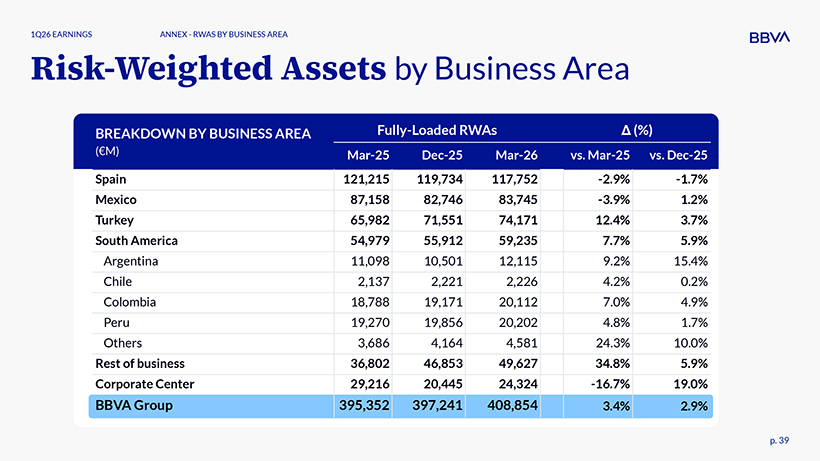Viewport: 820px width, 461px height.
Task: Click the 'vs. Mar-25' column header
Action: coord(600,155)
